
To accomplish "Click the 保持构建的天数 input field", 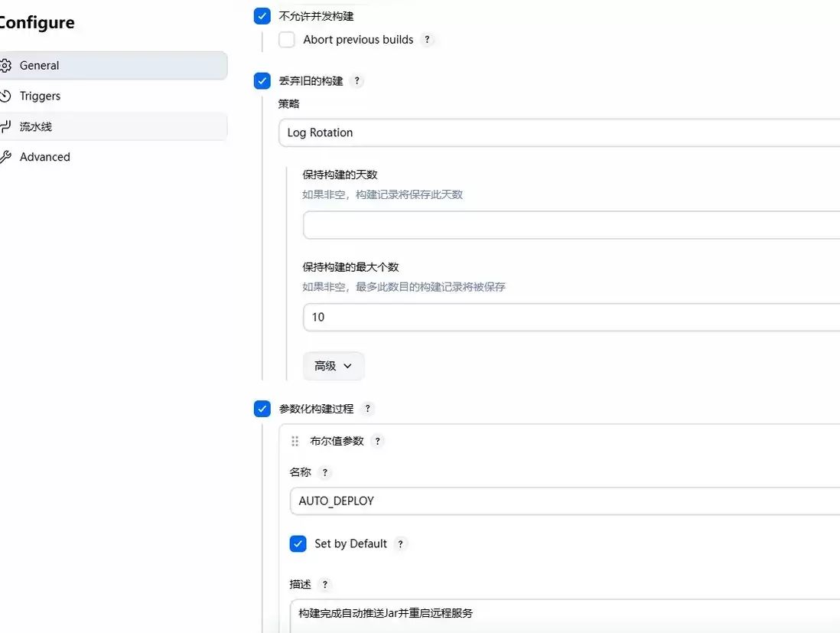I will [x=571, y=225].
